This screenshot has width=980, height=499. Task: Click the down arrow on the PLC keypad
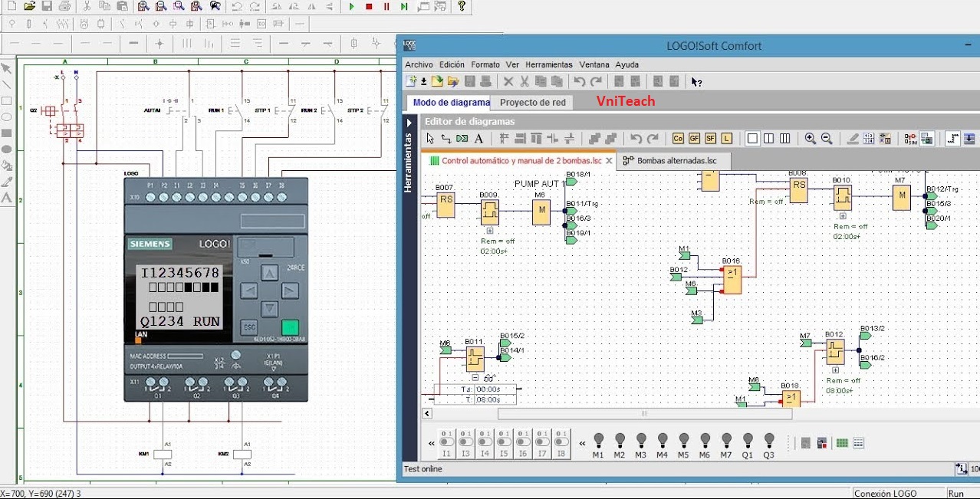pyautogui.click(x=269, y=309)
